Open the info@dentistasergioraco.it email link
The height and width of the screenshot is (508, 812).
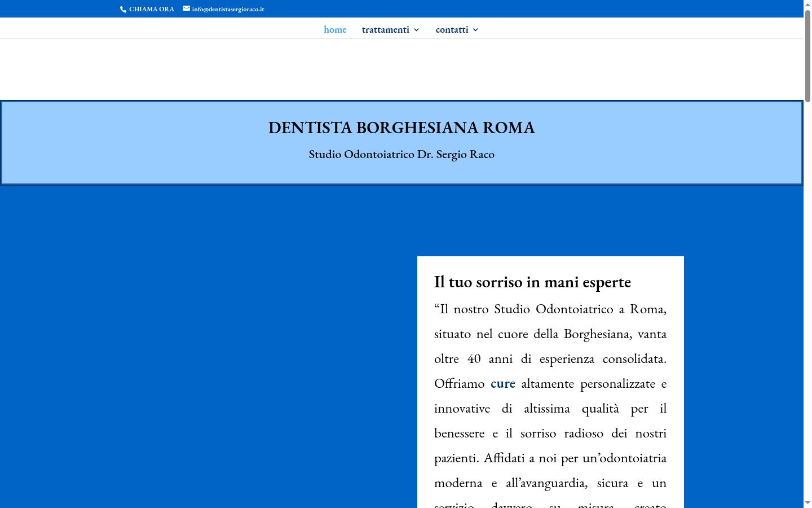(228, 9)
